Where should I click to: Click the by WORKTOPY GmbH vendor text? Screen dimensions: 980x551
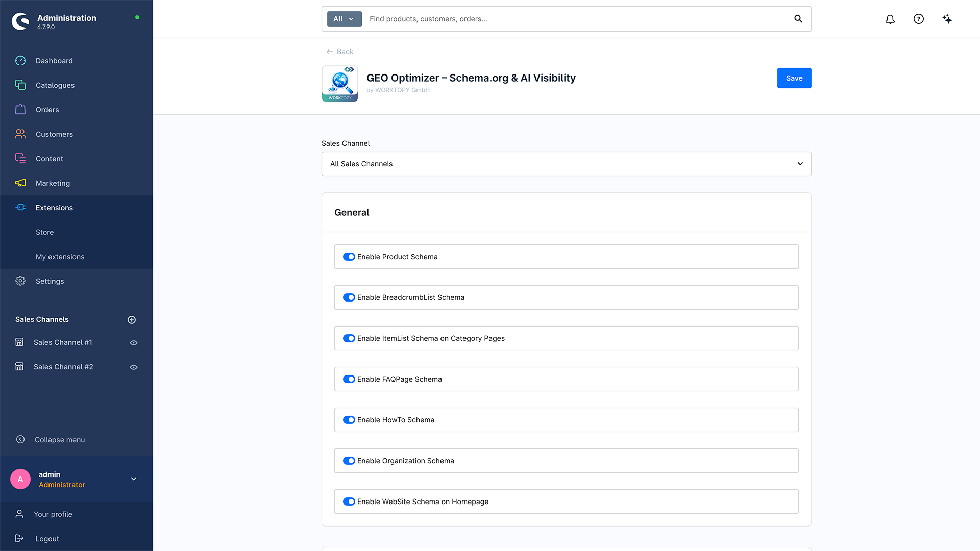[x=398, y=90]
